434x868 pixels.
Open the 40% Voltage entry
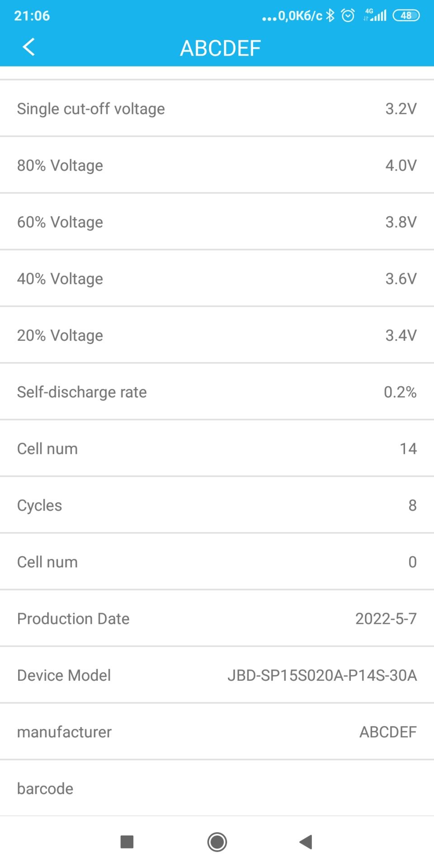[x=217, y=278]
